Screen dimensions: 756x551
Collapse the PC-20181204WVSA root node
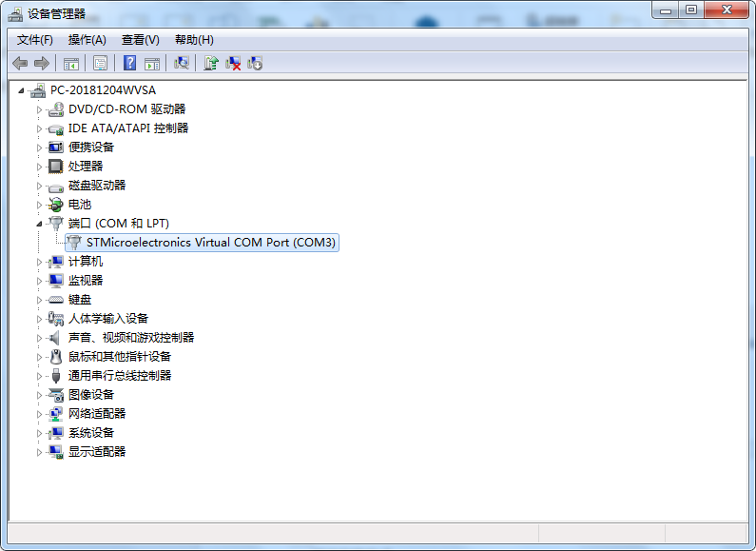point(21,90)
